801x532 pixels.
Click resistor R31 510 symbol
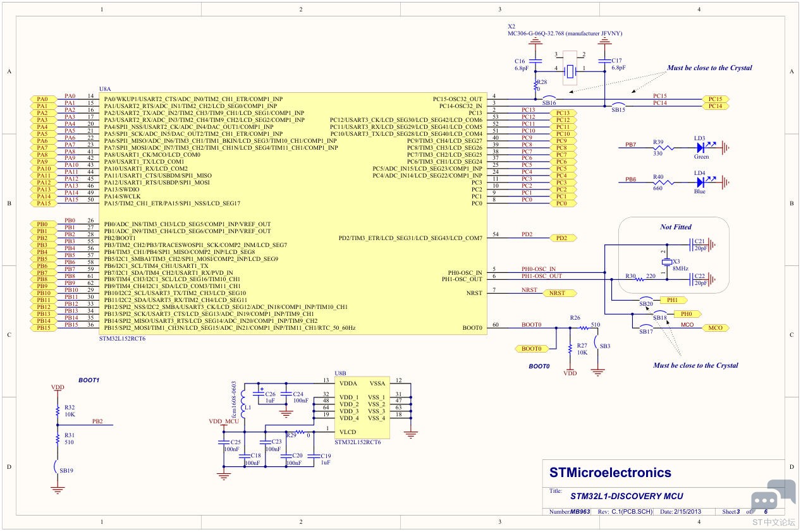58,438
